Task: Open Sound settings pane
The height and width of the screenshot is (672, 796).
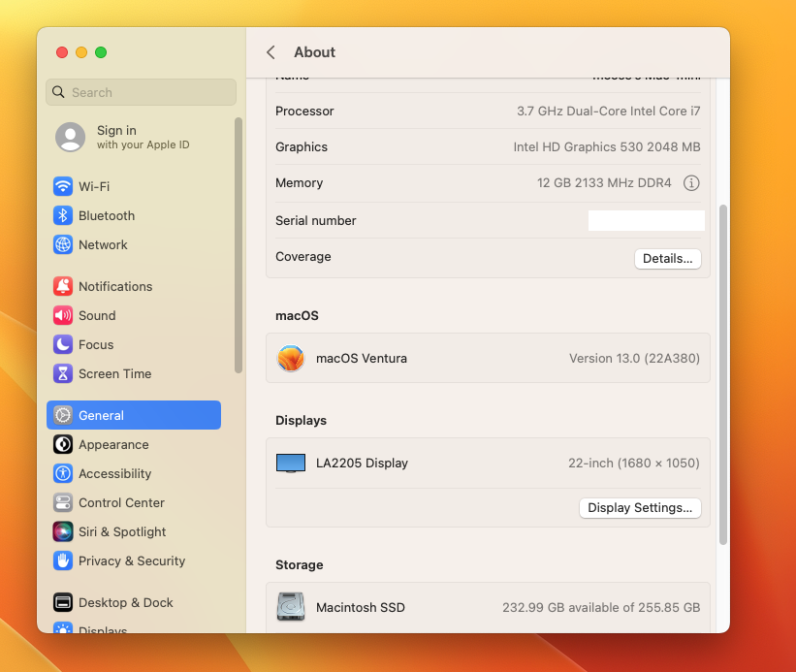Action: (x=134, y=315)
